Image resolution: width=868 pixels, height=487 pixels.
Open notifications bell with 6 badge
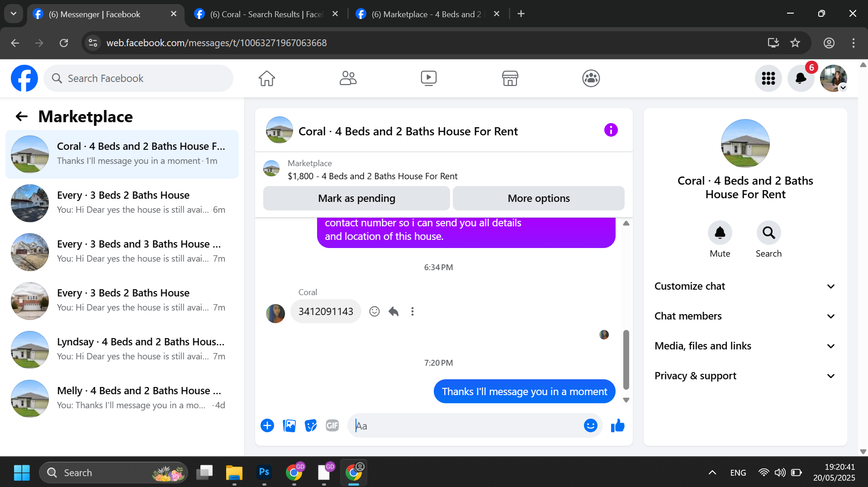pos(801,78)
